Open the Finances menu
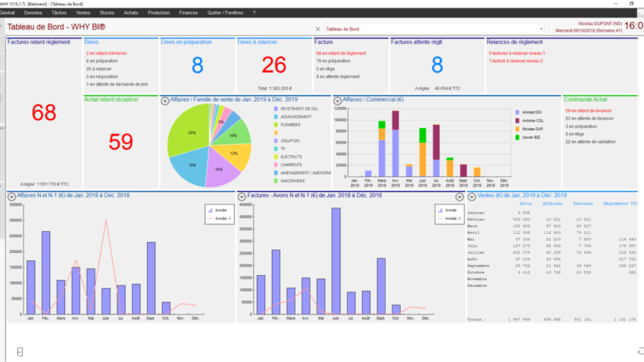Viewport: 644px width, 362px height. pos(189,13)
